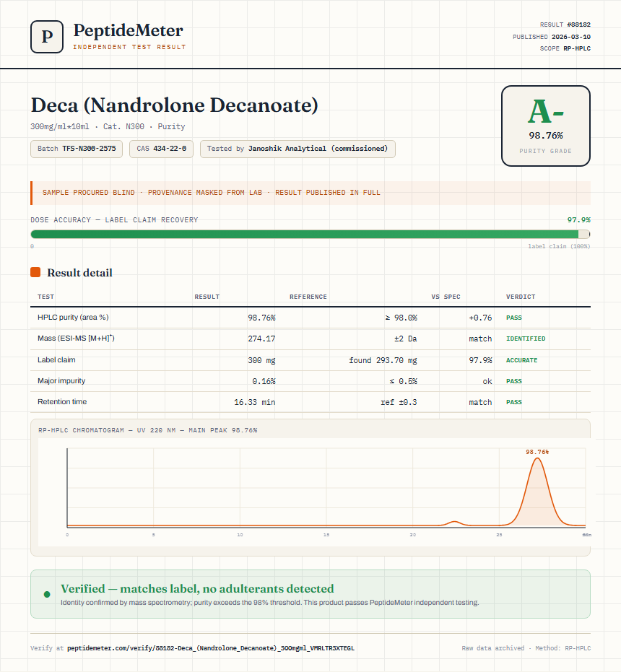
Task: Click the ≤ 0.5% reference cell
Action: [x=403, y=381]
